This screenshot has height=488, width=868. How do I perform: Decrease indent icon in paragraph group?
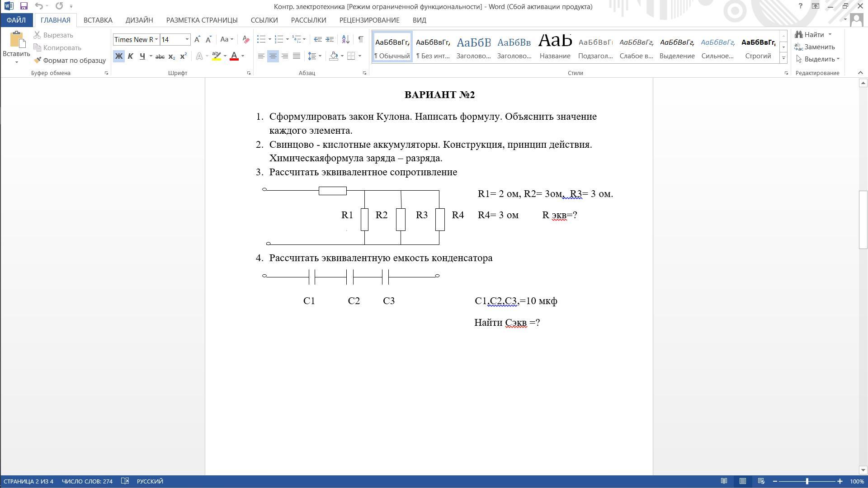pyautogui.click(x=318, y=40)
